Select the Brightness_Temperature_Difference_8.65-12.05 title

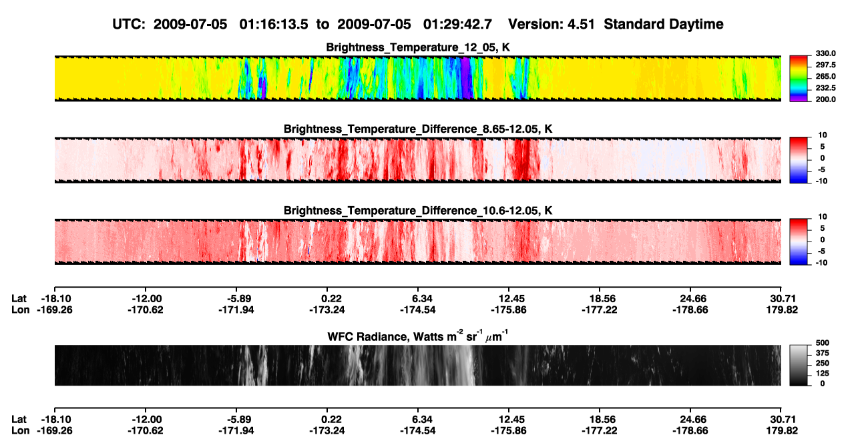tap(418, 129)
